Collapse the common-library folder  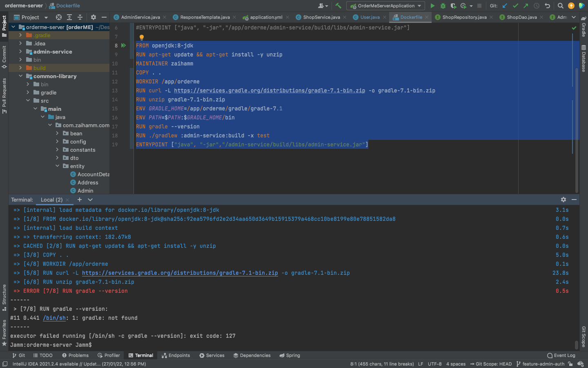[x=20, y=76]
